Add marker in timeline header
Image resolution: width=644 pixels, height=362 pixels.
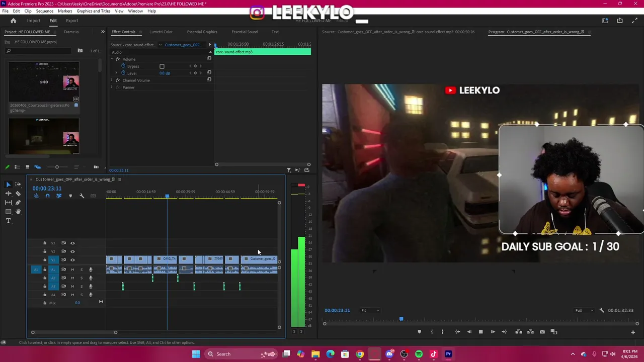[70, 196]
